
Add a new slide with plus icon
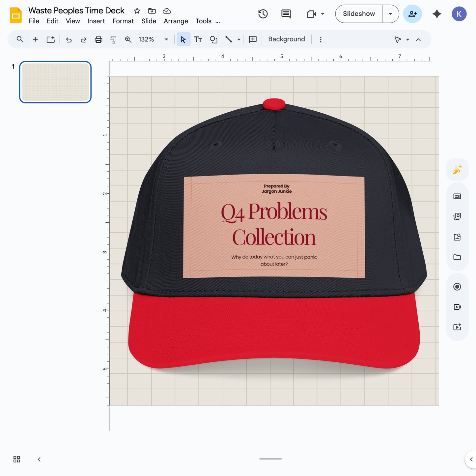35,40
